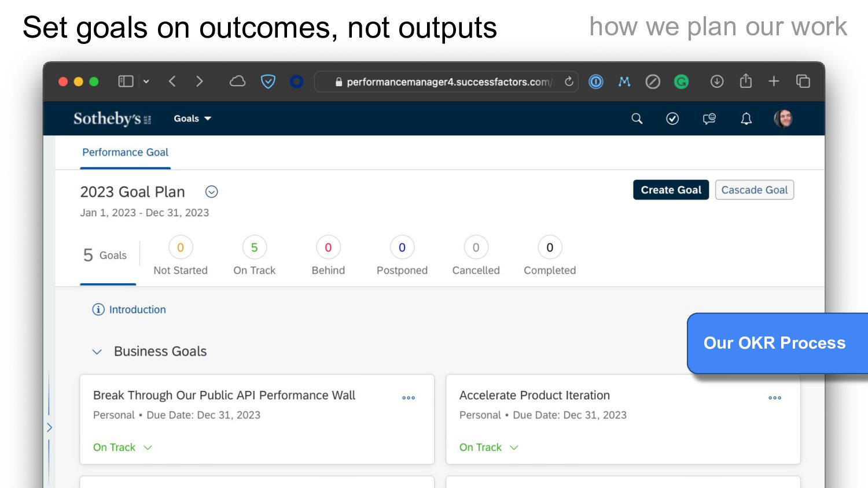Open the Safari downloads icon
The width and height of the screenshot is (868, 488).
click(717, 82)
